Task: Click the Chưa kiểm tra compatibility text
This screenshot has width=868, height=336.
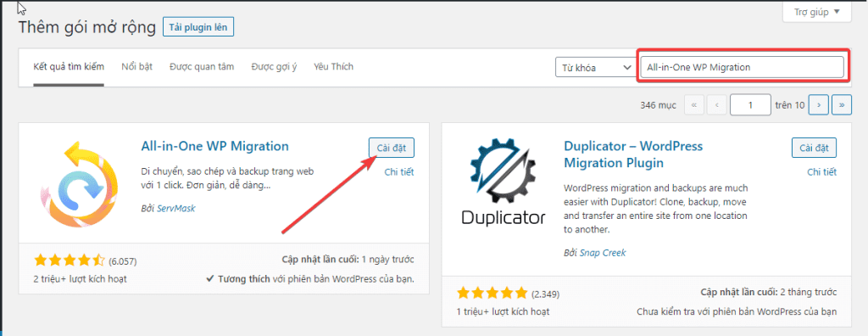Action: pos(737,311)
